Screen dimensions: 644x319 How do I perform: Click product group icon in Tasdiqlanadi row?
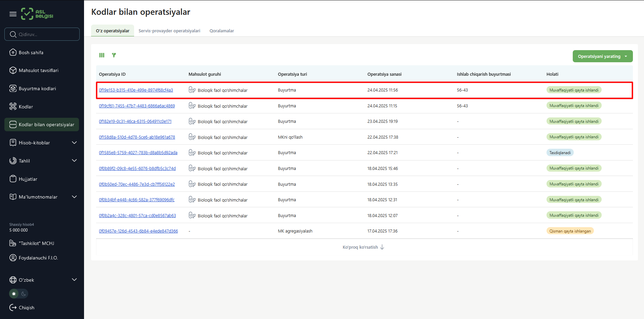click(x=192, y=153)
